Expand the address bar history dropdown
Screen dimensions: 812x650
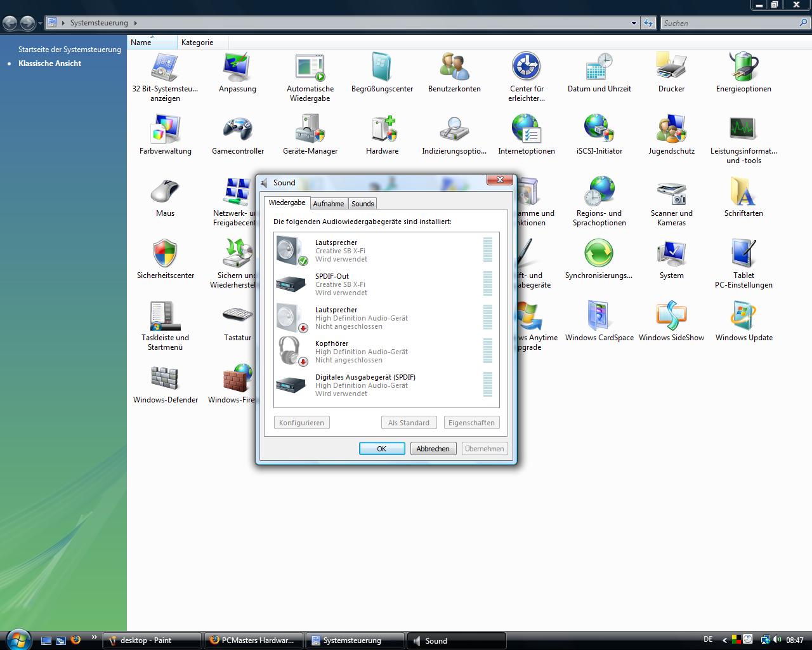(x=634, y=23)
